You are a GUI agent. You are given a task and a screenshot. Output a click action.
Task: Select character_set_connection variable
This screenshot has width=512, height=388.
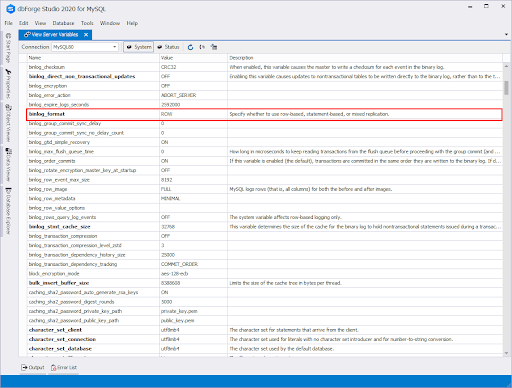62,339
